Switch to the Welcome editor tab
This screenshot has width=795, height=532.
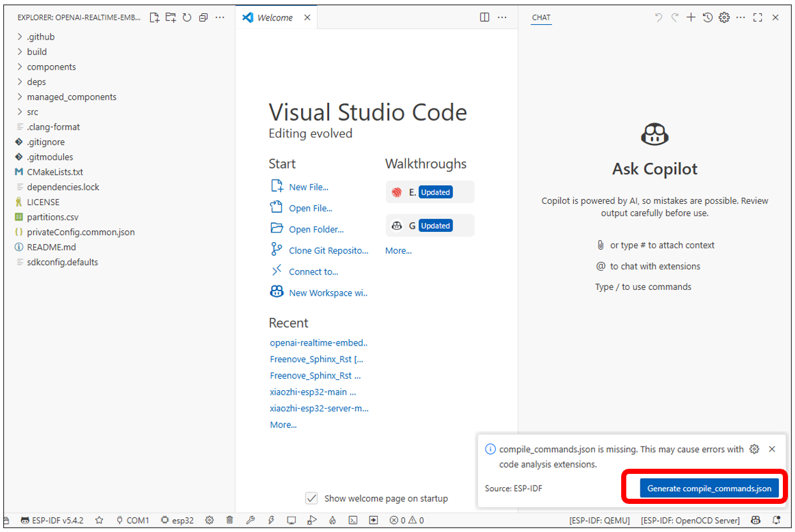[x=275, y=18]
